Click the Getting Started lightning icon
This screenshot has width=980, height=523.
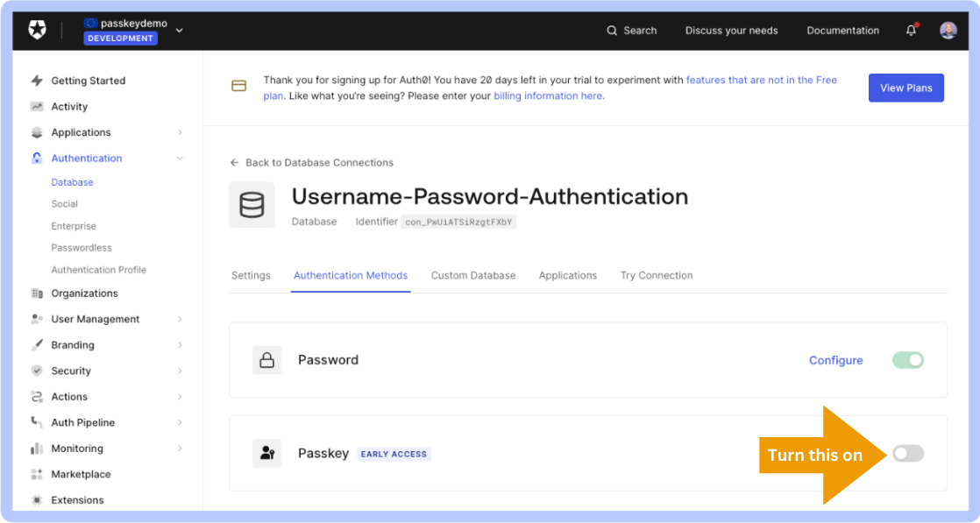37,81
